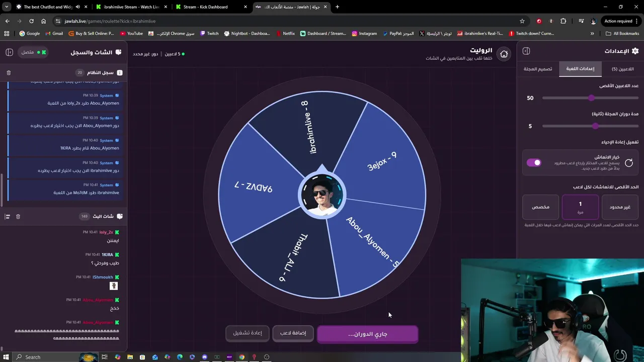Select unlimited revives option

point(620,207)
